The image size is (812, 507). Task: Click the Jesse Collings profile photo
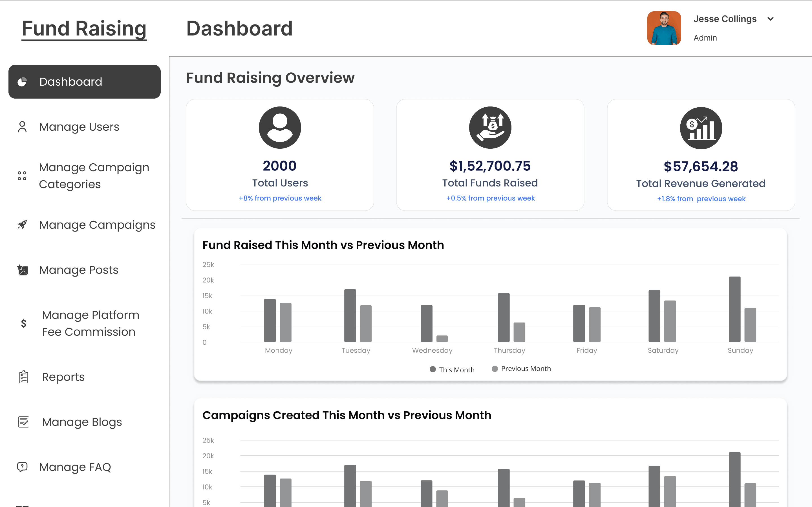(x=664, y=28)
